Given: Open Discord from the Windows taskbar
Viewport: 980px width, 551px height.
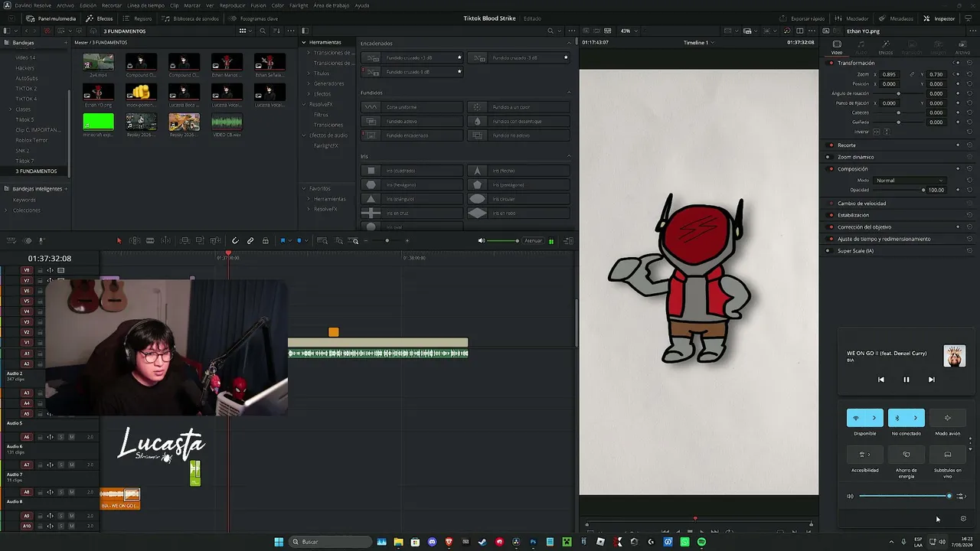Looking at the screenshot, I should pyautogui.click(x=432, y=542).
